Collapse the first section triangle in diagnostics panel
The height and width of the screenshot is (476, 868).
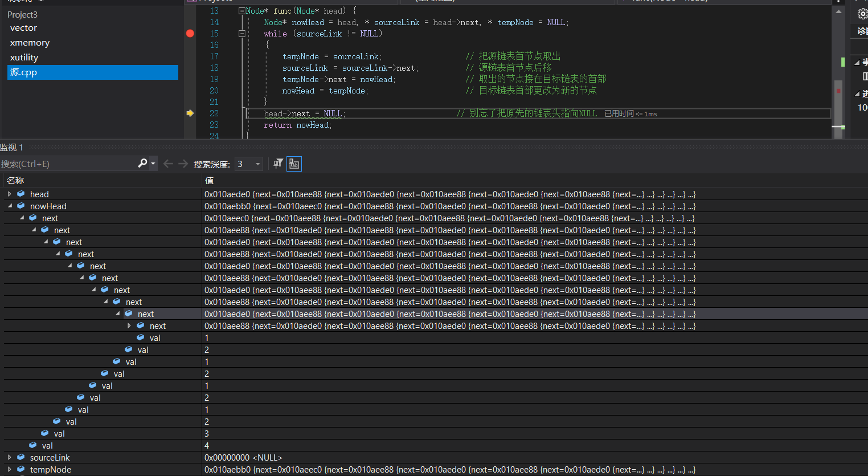857,62
